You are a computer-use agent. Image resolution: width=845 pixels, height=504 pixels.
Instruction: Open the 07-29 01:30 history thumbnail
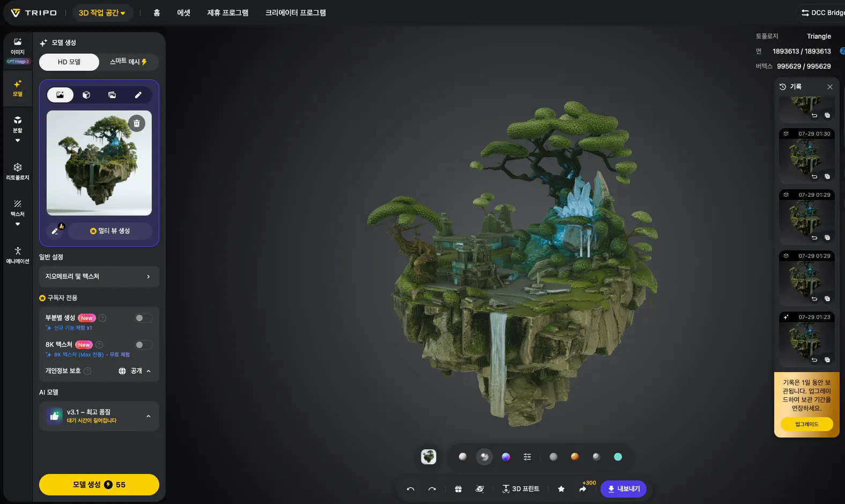point(807,157)
